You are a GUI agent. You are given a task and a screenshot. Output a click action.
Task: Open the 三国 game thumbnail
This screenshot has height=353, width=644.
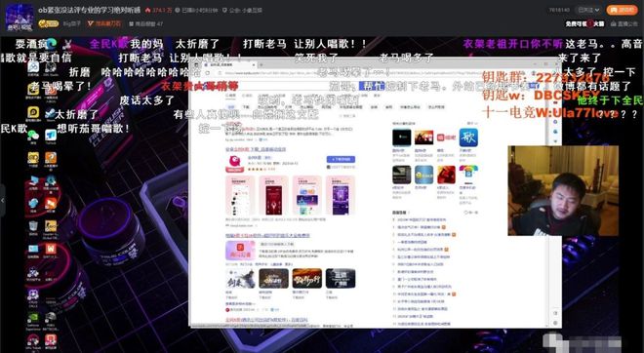coord(341,279)
